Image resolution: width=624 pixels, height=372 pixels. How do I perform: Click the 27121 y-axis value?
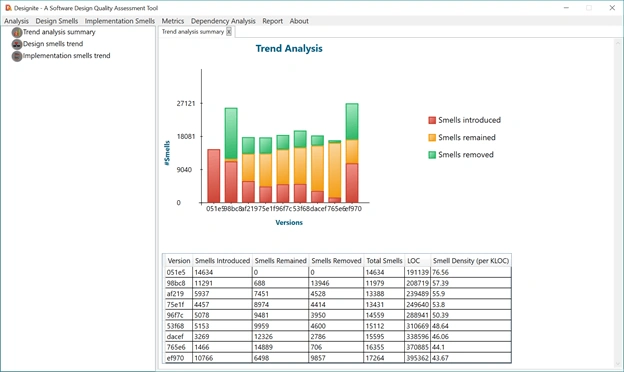(186, 103)
